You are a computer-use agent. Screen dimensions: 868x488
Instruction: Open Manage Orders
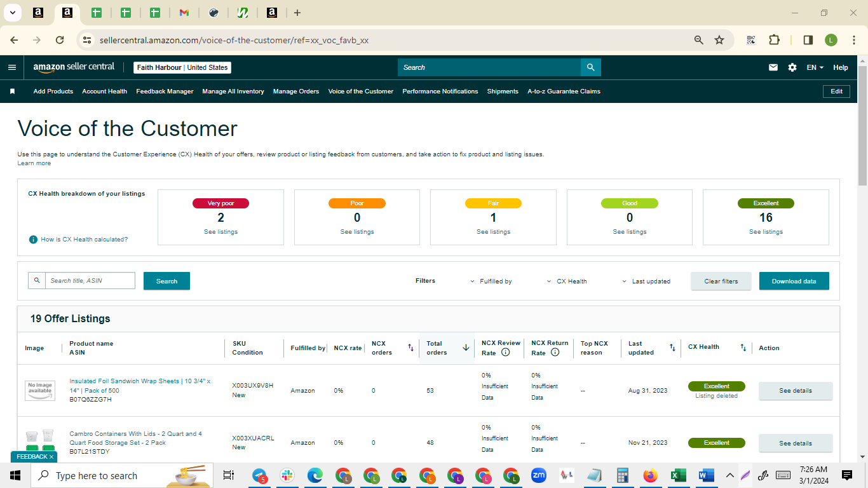(296, 91)
